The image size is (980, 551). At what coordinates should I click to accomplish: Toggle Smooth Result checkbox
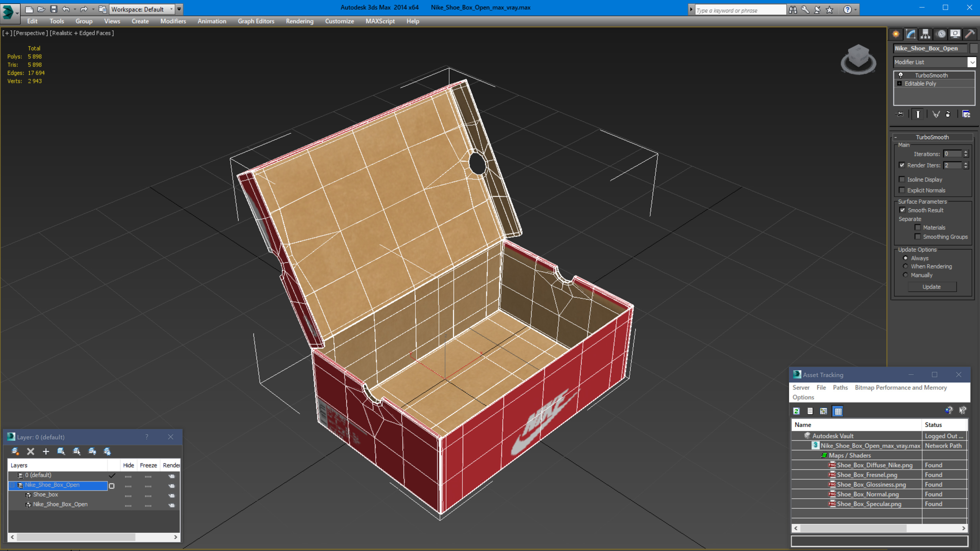[x=902, y=210]
